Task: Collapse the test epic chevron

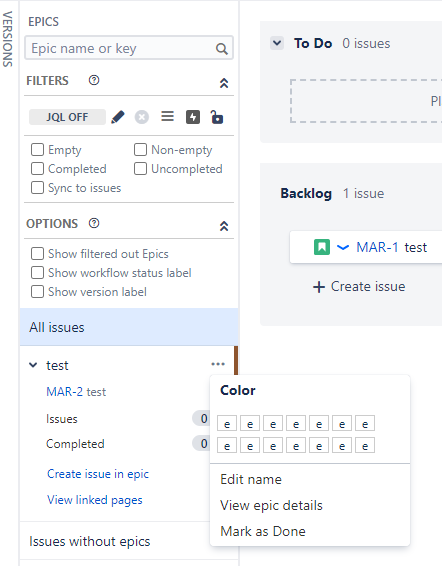Action: click(x=33, y=365)
